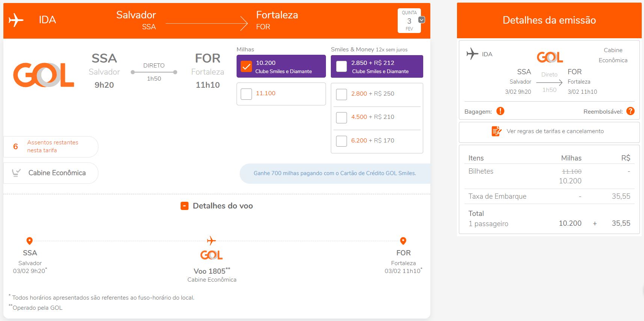Click the economy cabin seat icon
Image resolution: width=644 pixels, height=321 pixels.
(16, 173)
